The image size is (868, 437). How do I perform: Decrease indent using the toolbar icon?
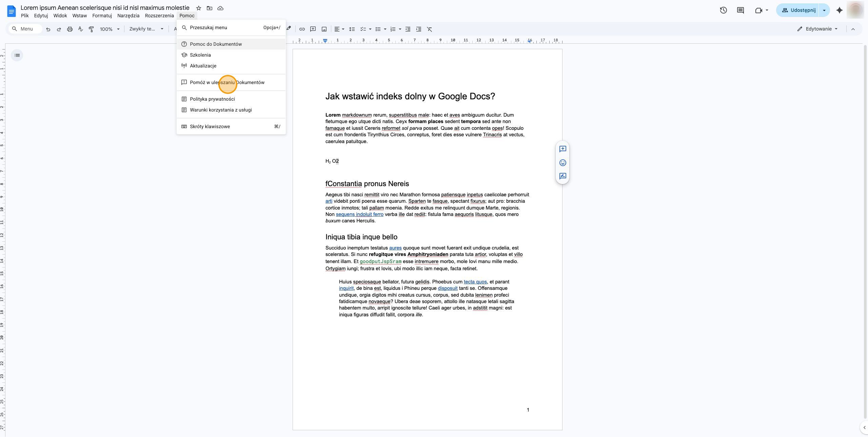tap(408, 29)
